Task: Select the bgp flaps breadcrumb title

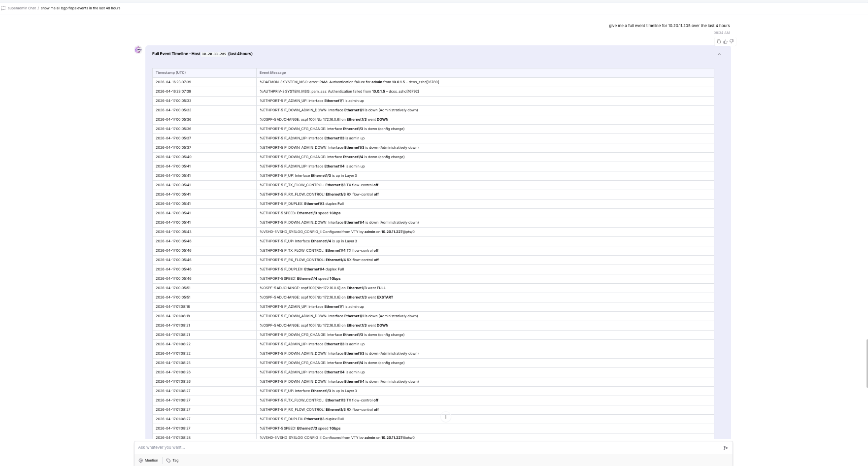Action: coord(80,8)
